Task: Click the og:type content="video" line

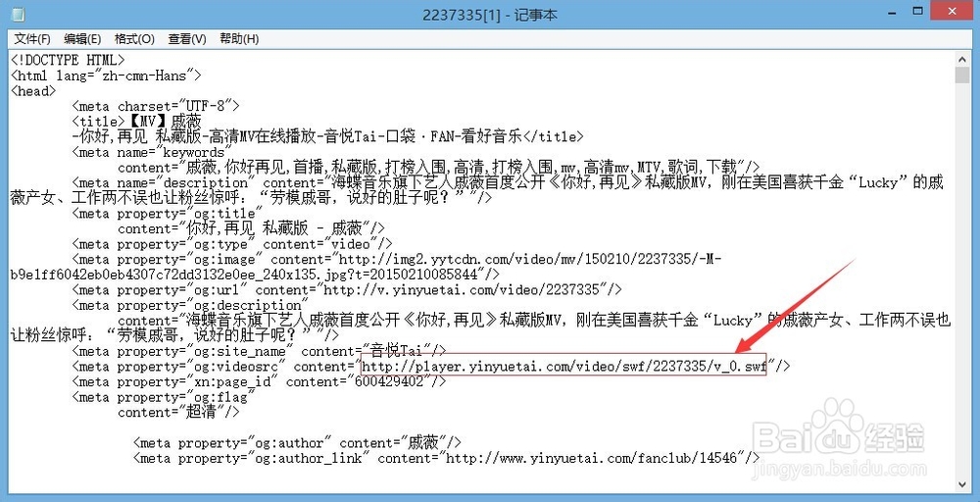Action: pyautogui.click(x=232, y=244)
